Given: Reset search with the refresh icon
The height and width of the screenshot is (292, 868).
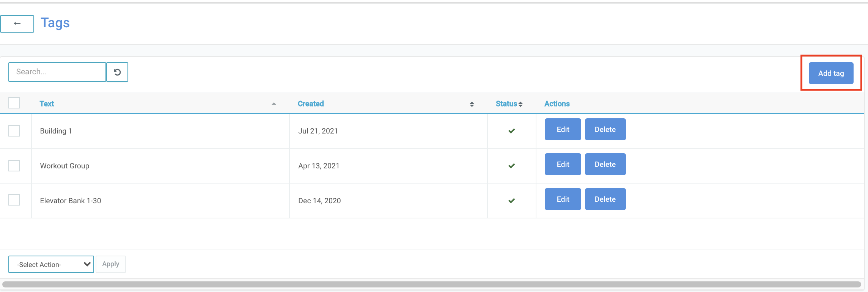Looking at the screenshot, I should point(117,72).
